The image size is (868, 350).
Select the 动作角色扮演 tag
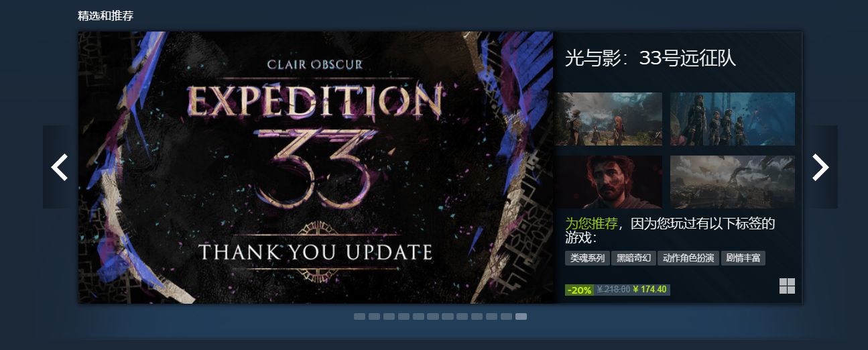click(688, 258)
